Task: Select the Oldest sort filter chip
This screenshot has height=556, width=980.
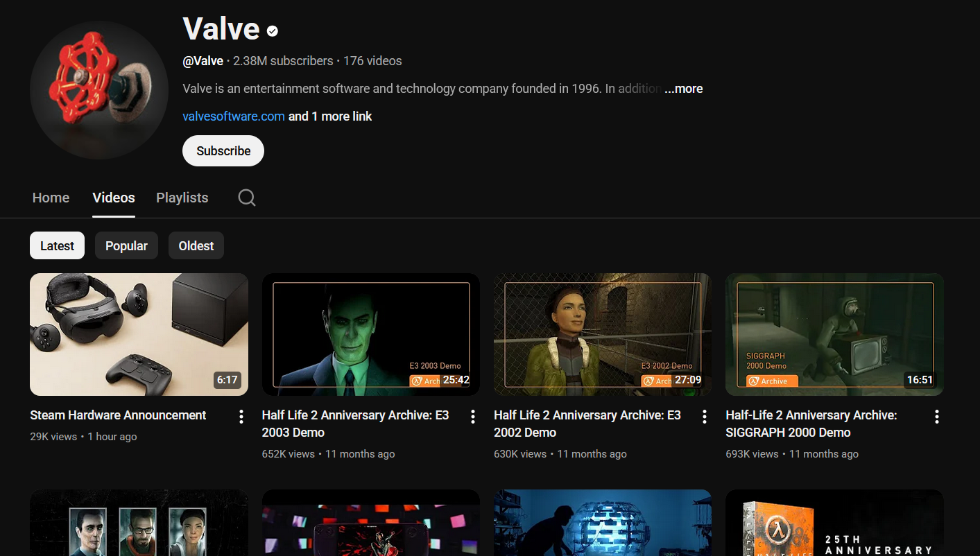Action: point(196,246)
